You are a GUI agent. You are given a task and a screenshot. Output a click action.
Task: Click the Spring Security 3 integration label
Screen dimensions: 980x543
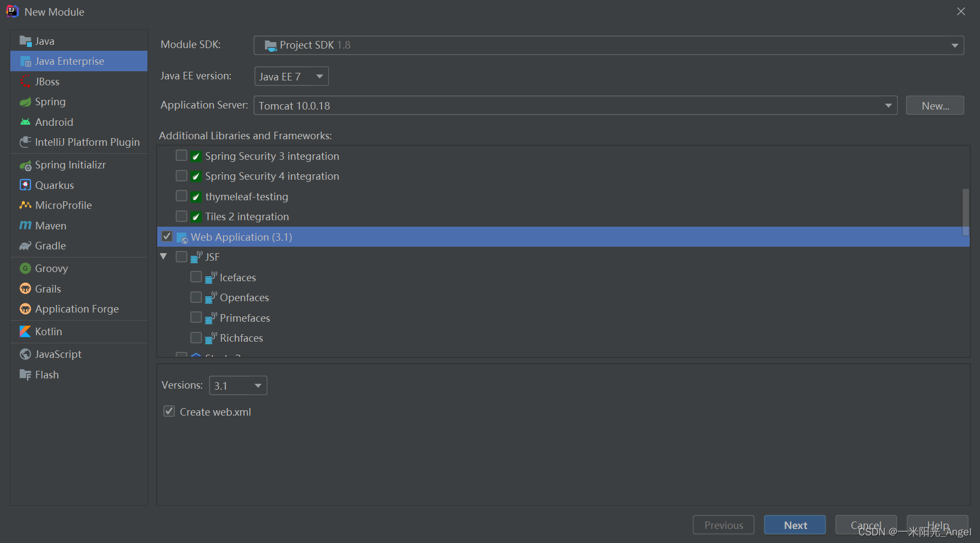(272, 156)
